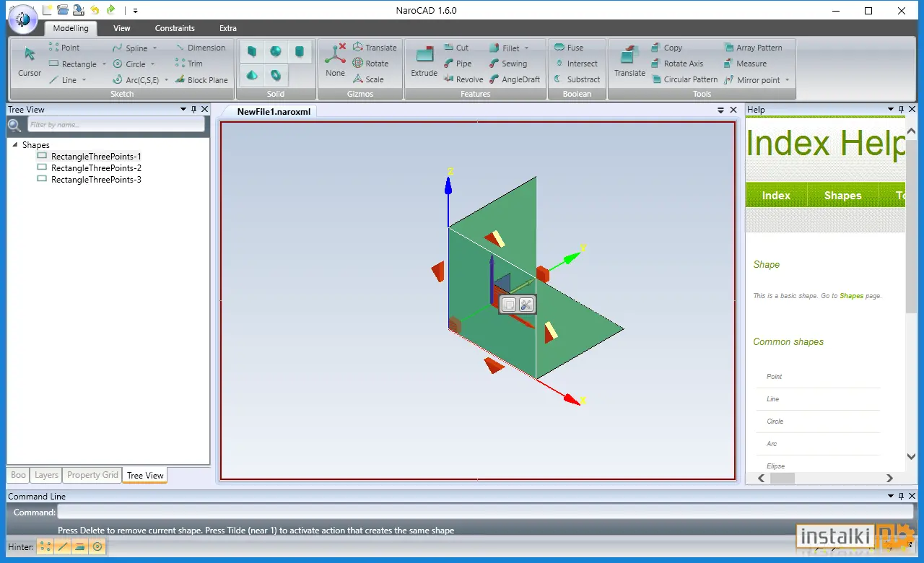Open the Rectangle dropdown arrow
924x563 pixels.
104,64
